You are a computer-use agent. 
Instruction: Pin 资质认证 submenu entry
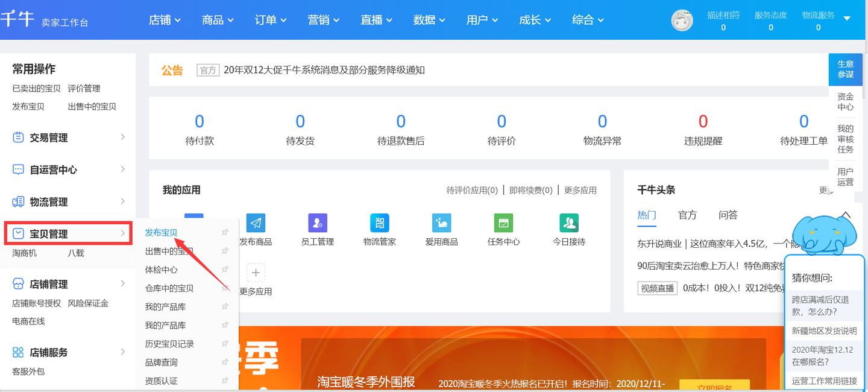click(x=225, y=381)
